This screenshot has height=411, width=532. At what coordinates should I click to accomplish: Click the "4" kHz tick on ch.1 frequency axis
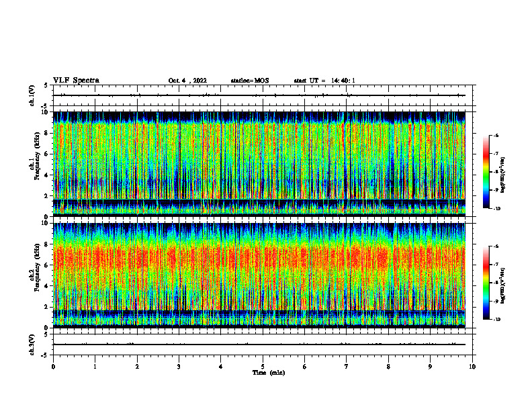point(46,175)
